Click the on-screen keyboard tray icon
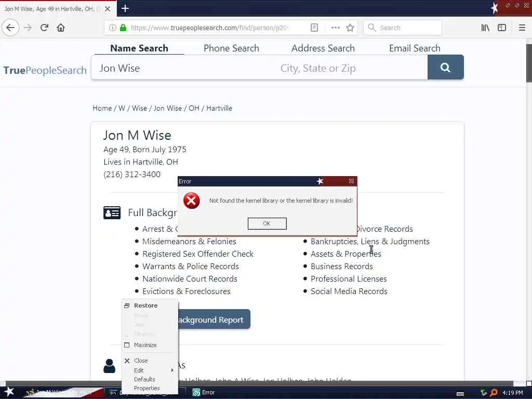The image size is (532, 399). [460, 393]
